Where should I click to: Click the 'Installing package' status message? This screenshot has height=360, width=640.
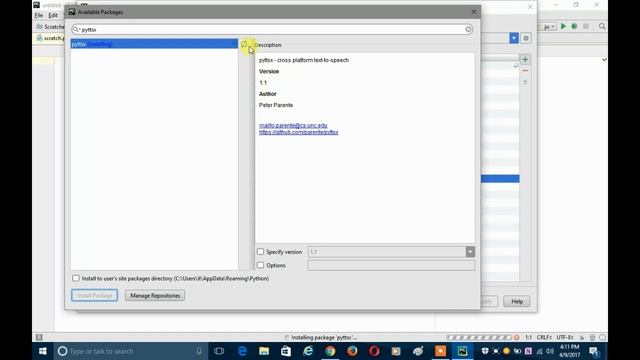pos(324,338)
